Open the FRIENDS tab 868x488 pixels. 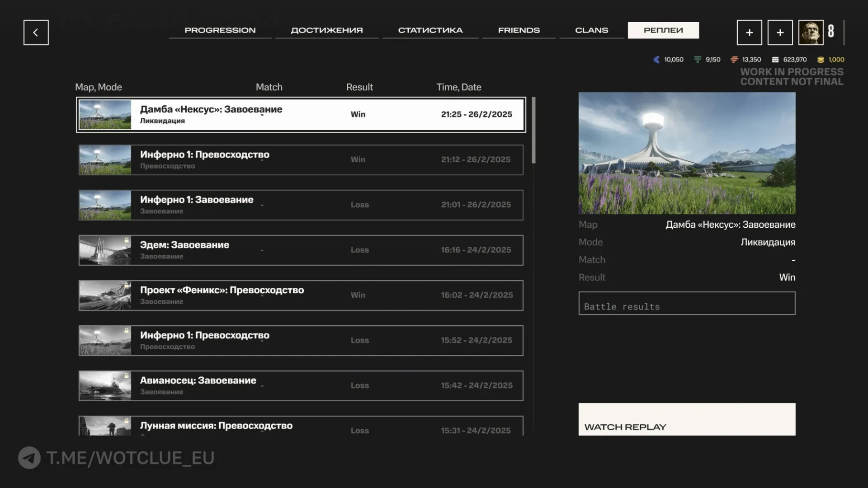click(x=519, y=30)
